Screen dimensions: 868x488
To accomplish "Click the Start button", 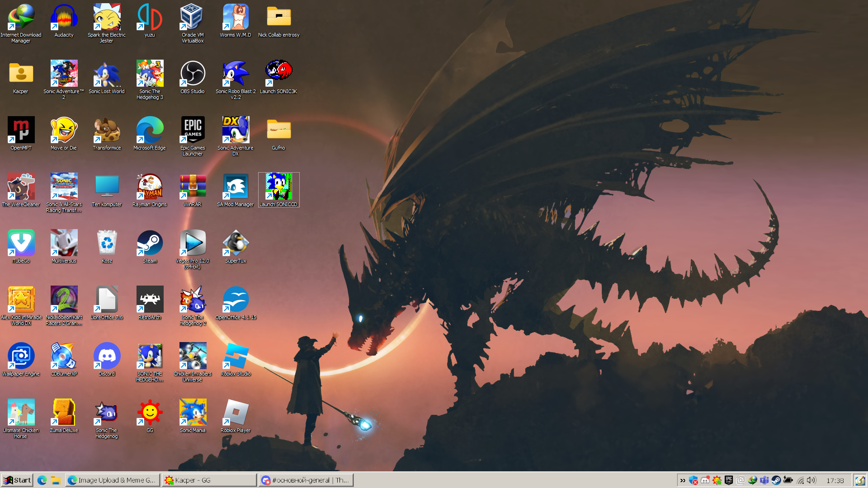I will (x=17, y=480).
